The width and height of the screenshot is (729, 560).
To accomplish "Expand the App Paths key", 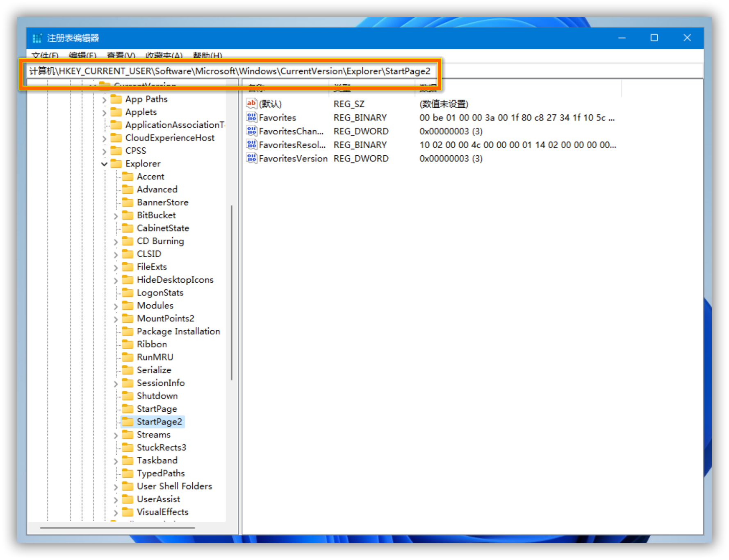I will [x=104, y=100].
